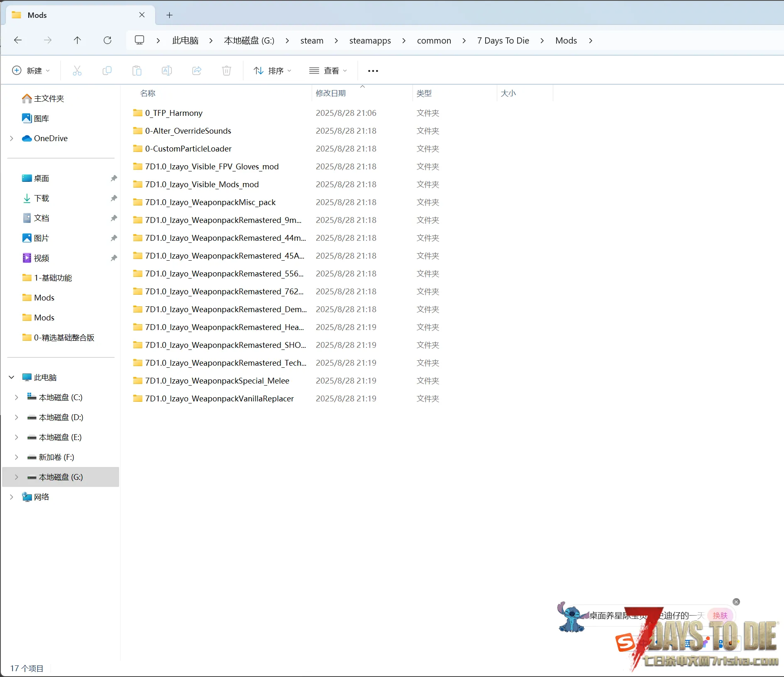This screenshot has height=677, width=784.
Task: Open the three-dot more options menu
Action: [x=373, y=71]
